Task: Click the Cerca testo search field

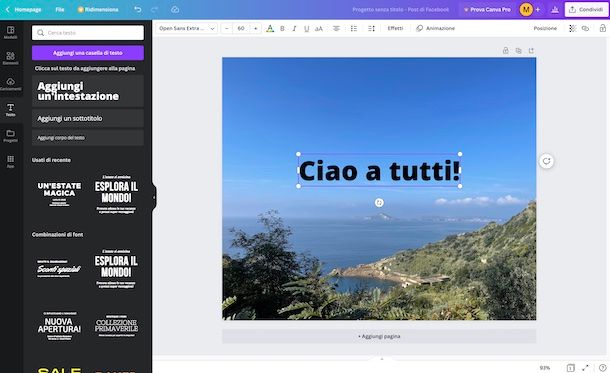Action: [88, 33]
